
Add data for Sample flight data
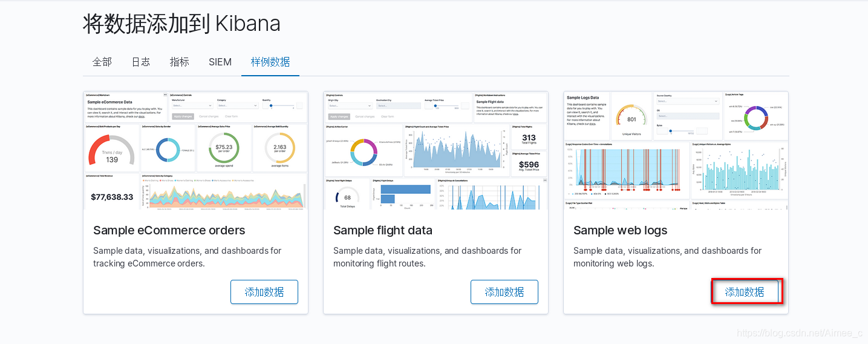point(504,292)
